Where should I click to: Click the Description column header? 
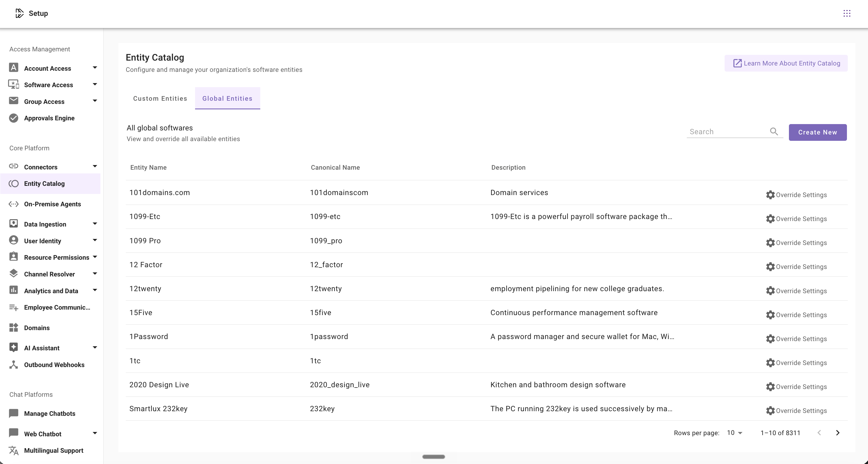[508, 167]
